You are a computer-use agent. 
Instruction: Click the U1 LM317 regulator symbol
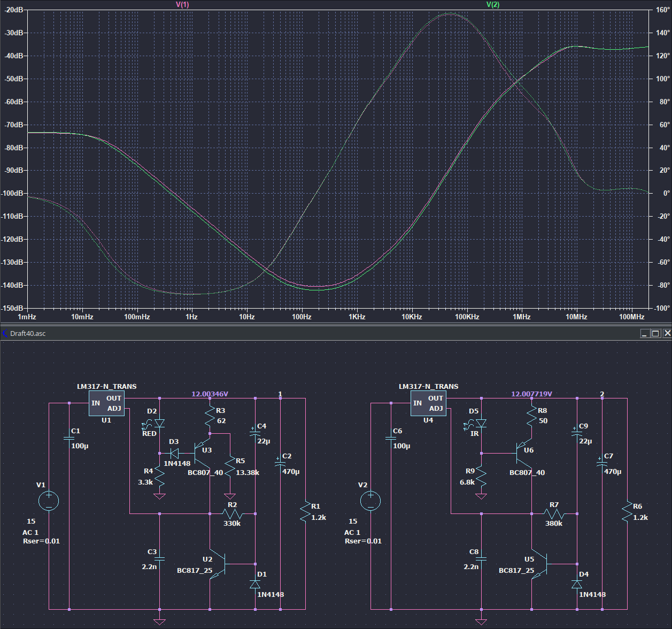106,403
